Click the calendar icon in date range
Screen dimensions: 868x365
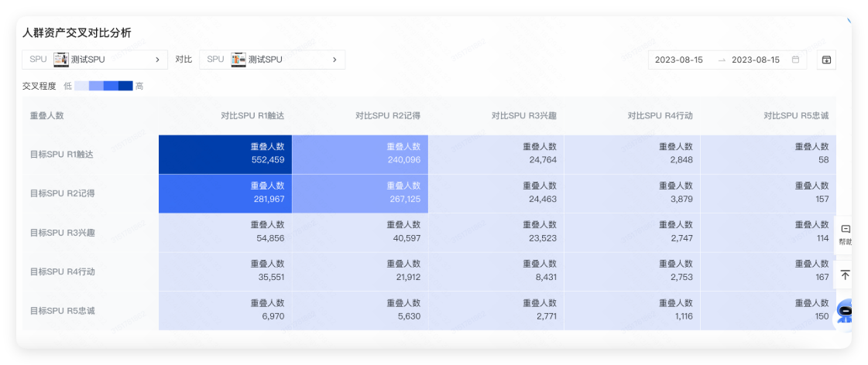click(x=795, y=60)
